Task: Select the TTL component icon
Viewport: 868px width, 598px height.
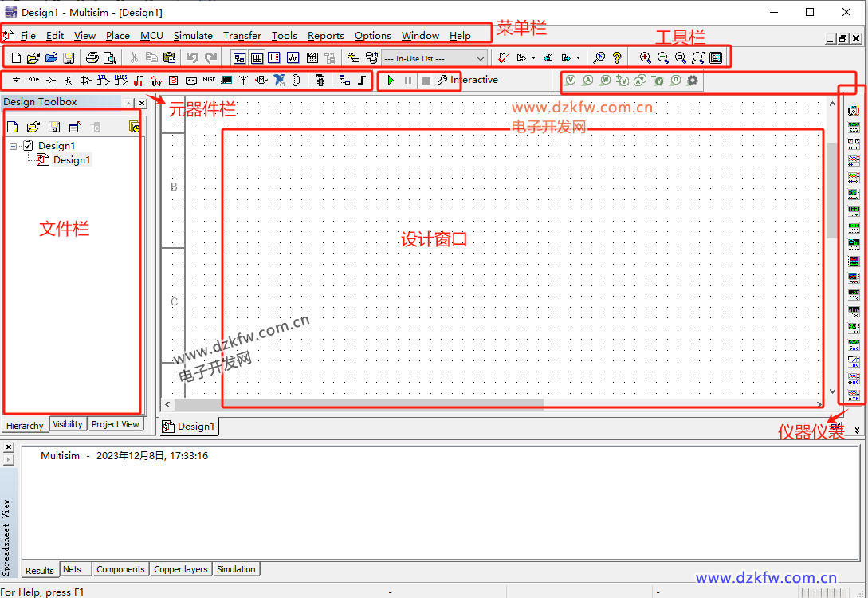Action: tap(104, 81)
